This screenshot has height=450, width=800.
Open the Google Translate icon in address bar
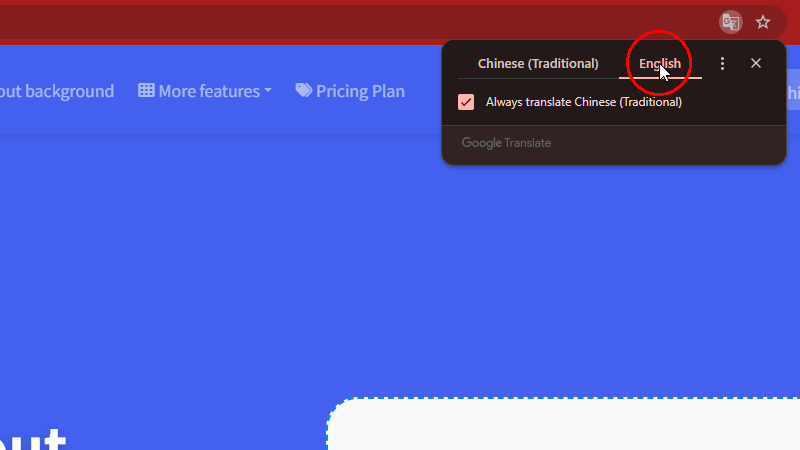pyautogui.click(x=731, y=22)
